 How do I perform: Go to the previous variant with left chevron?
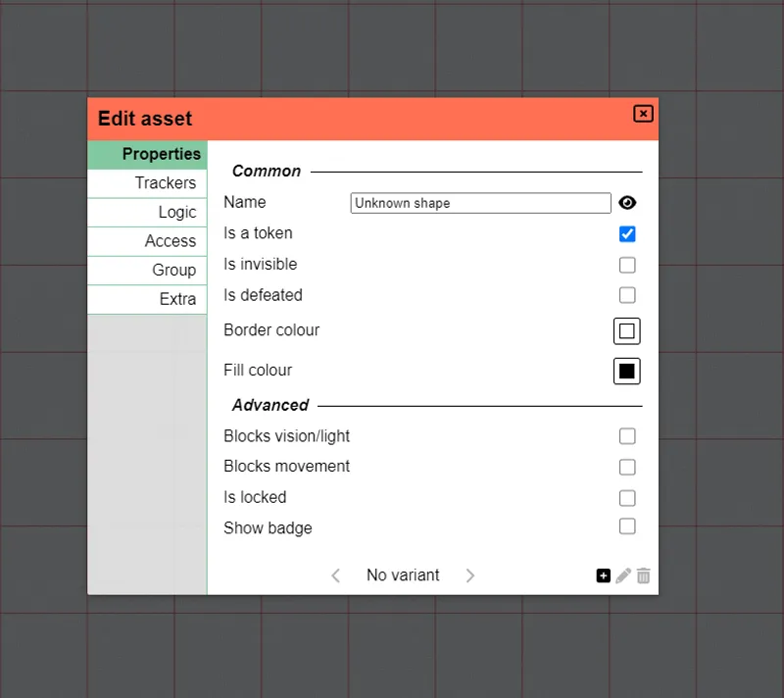pos(336,575)
